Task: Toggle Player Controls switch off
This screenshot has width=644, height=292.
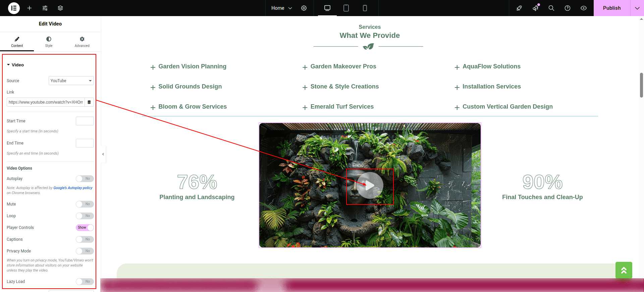Action: 85,228
